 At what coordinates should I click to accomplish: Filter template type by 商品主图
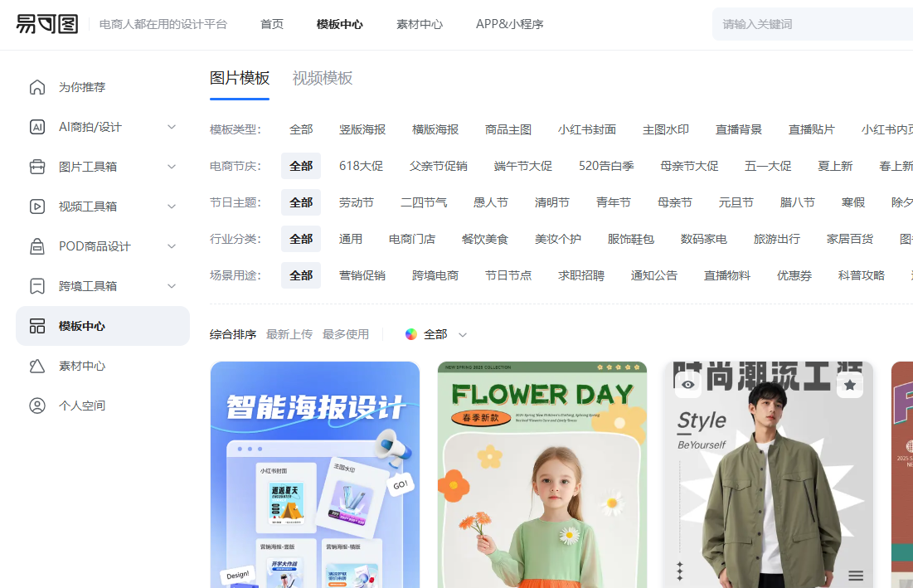(507, 130)
